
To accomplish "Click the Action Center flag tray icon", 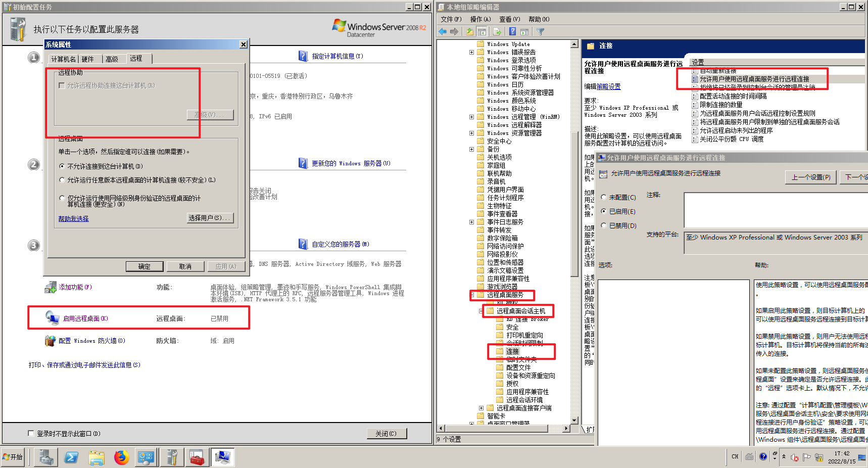I will click(806, 457).
